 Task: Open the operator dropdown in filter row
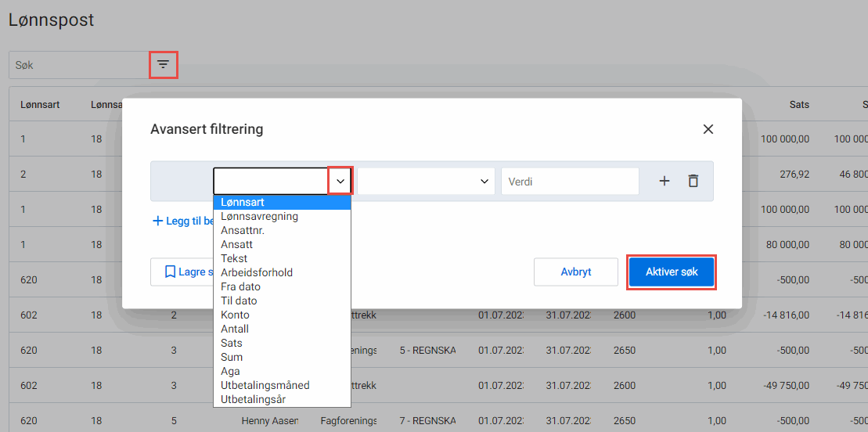tap(427, 181)
